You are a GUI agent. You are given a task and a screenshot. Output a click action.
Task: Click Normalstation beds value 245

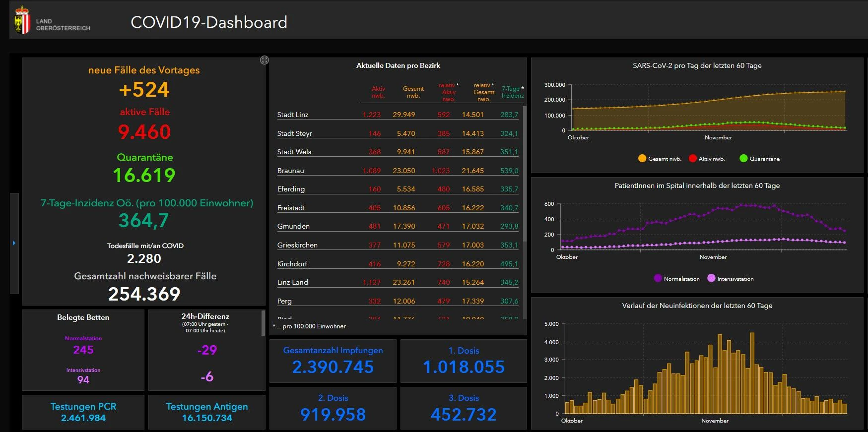pyautogui.click(x=83, y=350)
